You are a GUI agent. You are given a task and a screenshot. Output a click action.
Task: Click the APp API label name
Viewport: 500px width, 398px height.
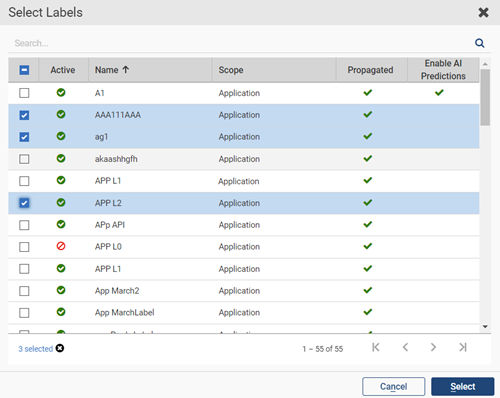click(x=110, y=225)
